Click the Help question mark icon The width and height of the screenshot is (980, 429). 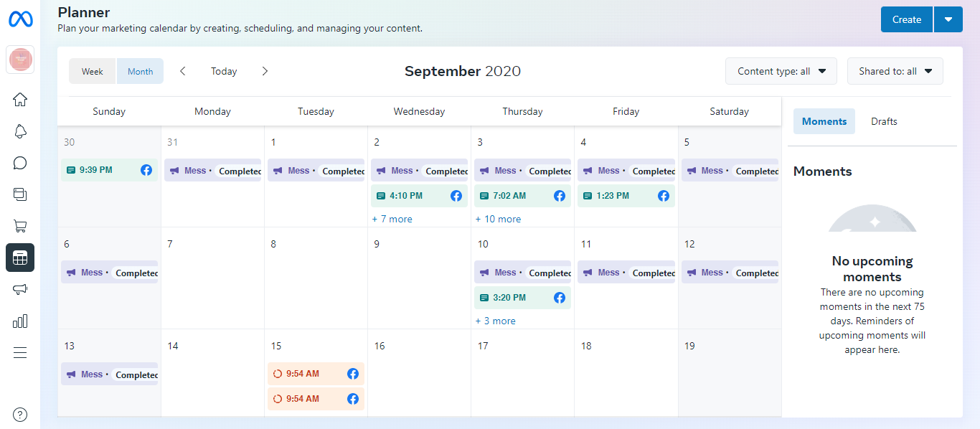pyautogui.click(x=20, y=414)
